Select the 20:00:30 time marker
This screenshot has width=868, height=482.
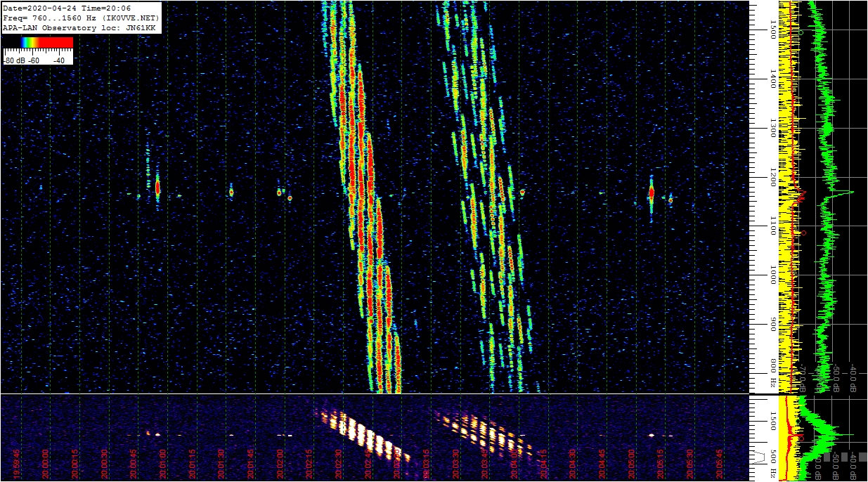104,464
